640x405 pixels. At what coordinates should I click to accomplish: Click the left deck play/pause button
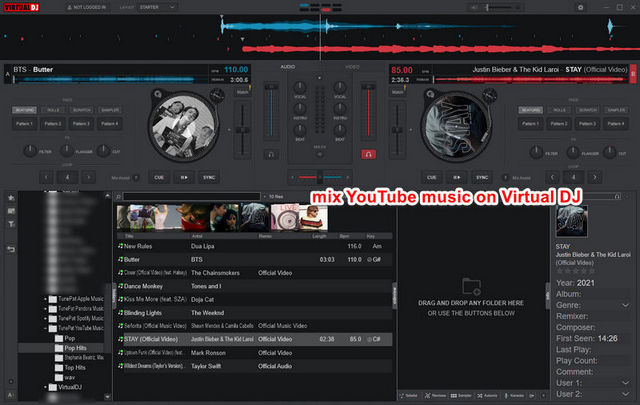tap(184, 178)
